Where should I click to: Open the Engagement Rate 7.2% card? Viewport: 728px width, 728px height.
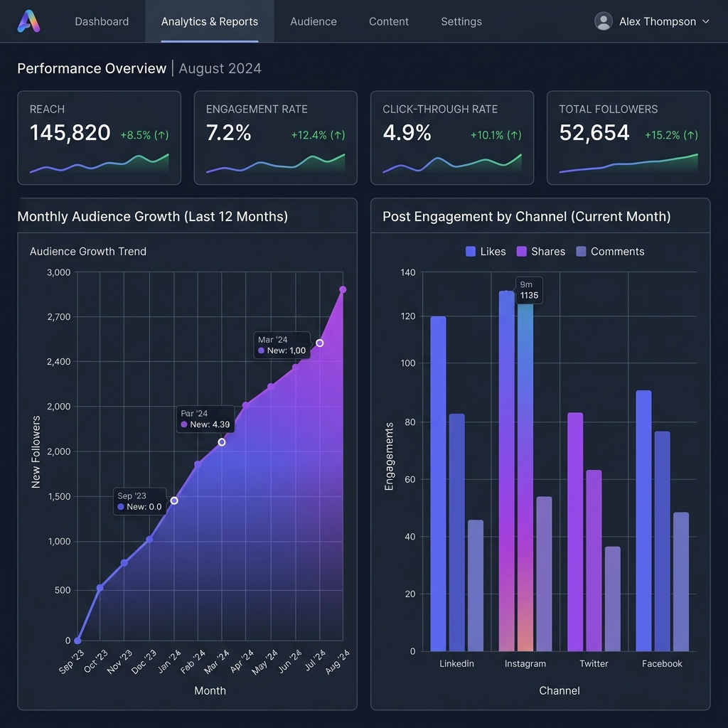[275, 137]
